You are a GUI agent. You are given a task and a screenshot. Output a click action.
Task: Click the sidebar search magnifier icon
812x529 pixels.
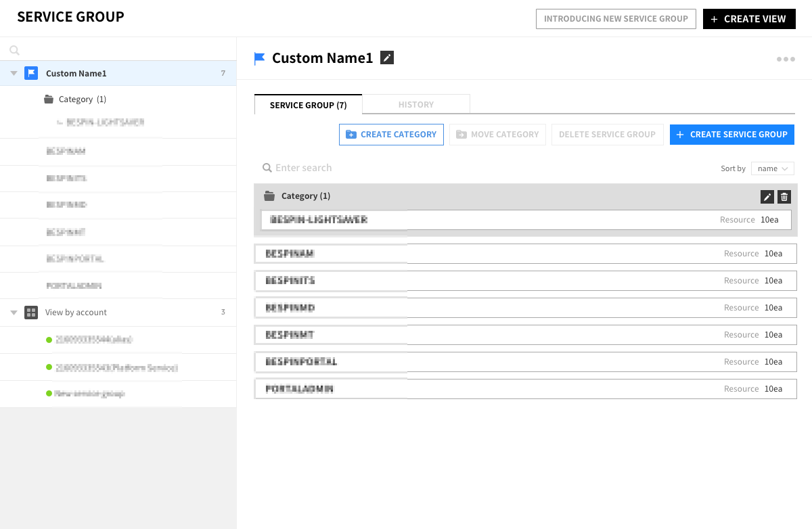coord(15,50)
